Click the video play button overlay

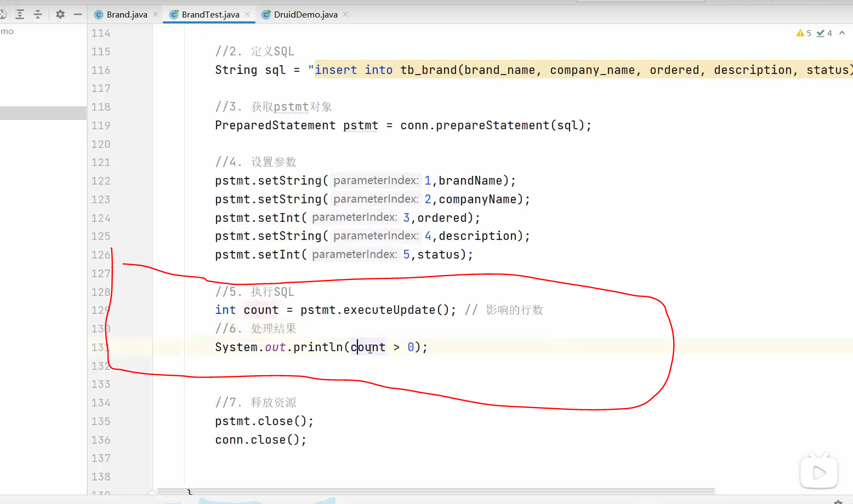819,472
